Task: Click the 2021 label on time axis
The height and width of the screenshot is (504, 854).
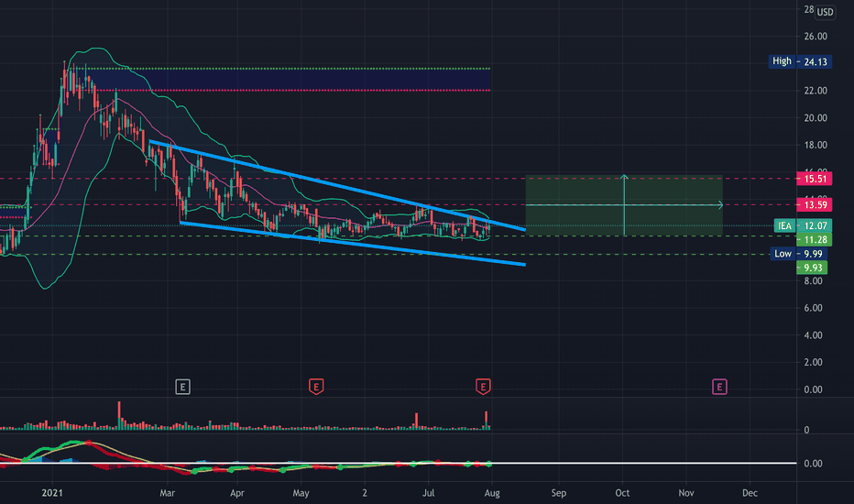Action: click(52, 493)
